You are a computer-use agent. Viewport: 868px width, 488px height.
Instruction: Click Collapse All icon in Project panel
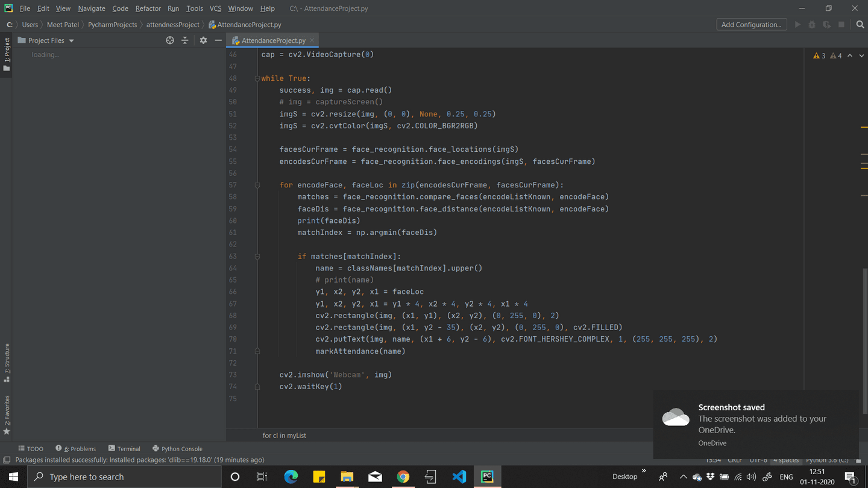click(185, 40)
